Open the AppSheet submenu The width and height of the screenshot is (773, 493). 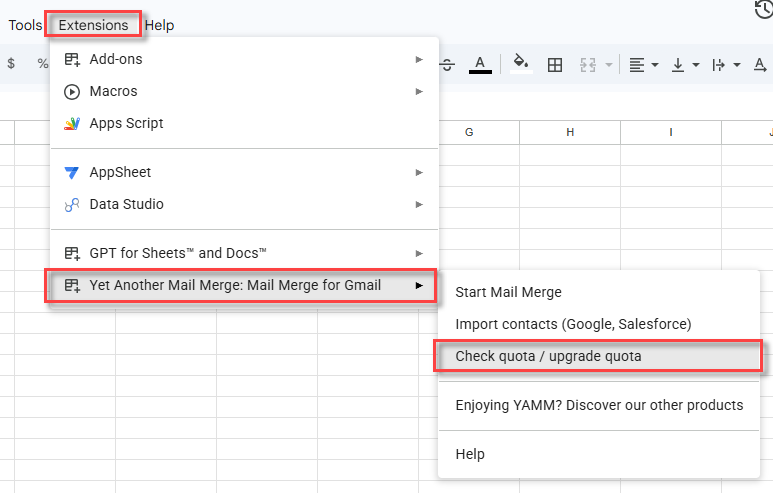coord(245,172)
